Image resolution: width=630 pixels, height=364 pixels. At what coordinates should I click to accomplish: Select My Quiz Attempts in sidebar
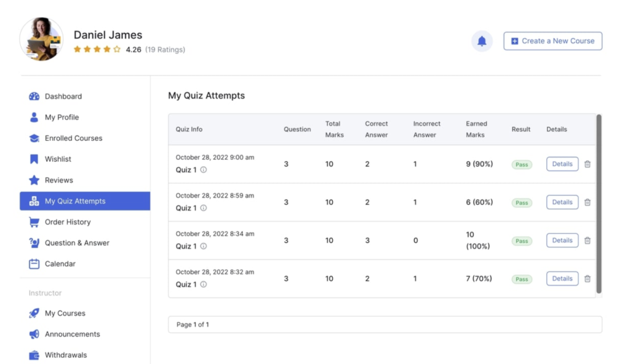pyautogui.click(x=75, y=201)
